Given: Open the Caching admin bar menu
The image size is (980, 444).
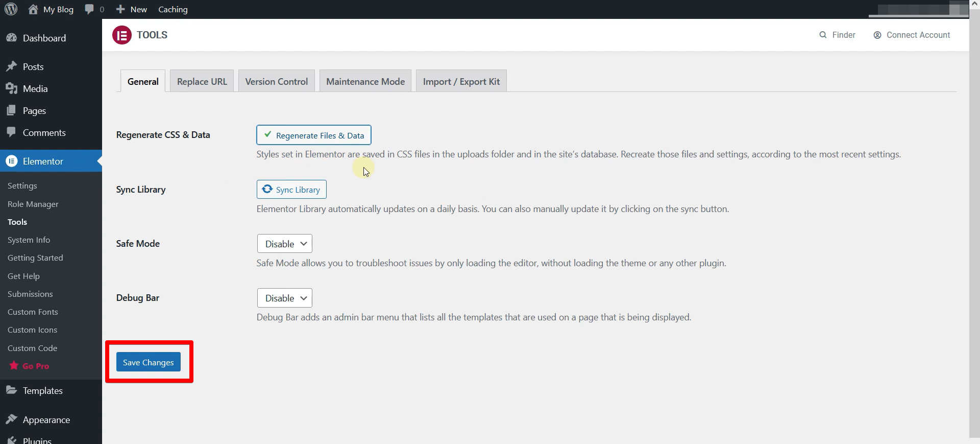Looking at the screenshot, I should tap(173, 9).
